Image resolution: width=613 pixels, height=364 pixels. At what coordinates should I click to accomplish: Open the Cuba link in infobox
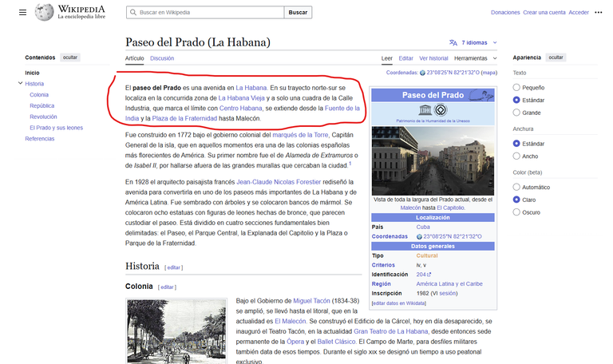(x=423, y=227)
